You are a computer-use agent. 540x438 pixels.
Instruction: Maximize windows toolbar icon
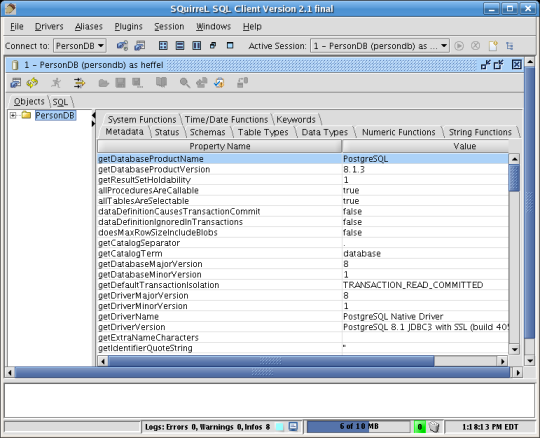[x=230, y=45]
